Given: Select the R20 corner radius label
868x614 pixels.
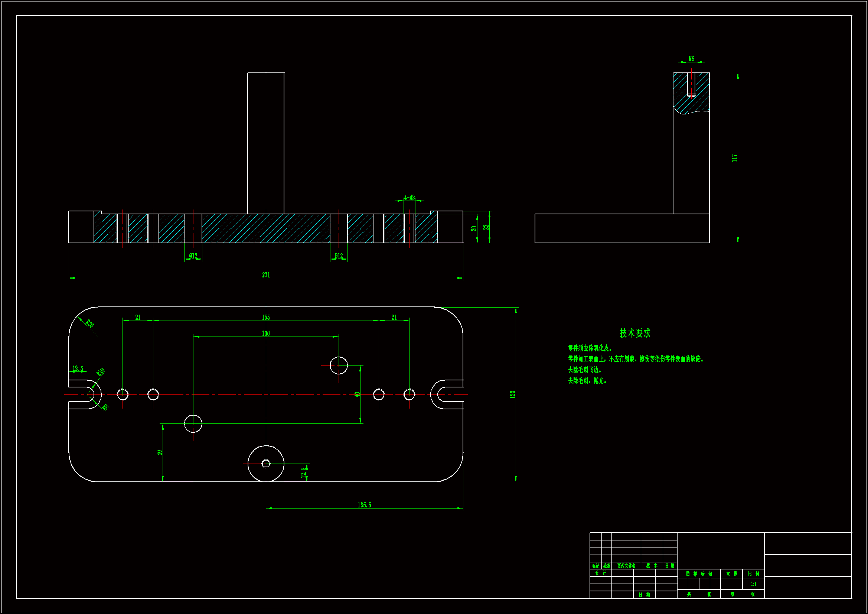Looking at the screenshot, I should (89, 324).
